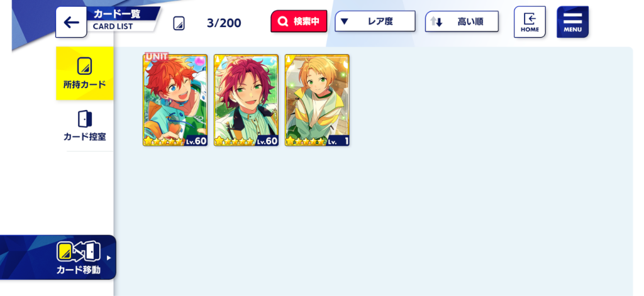Select the red-haired character card Lv.60
The height and width of the screenshot is (296, 644).
pyautogui.click(x=246, y=100)
